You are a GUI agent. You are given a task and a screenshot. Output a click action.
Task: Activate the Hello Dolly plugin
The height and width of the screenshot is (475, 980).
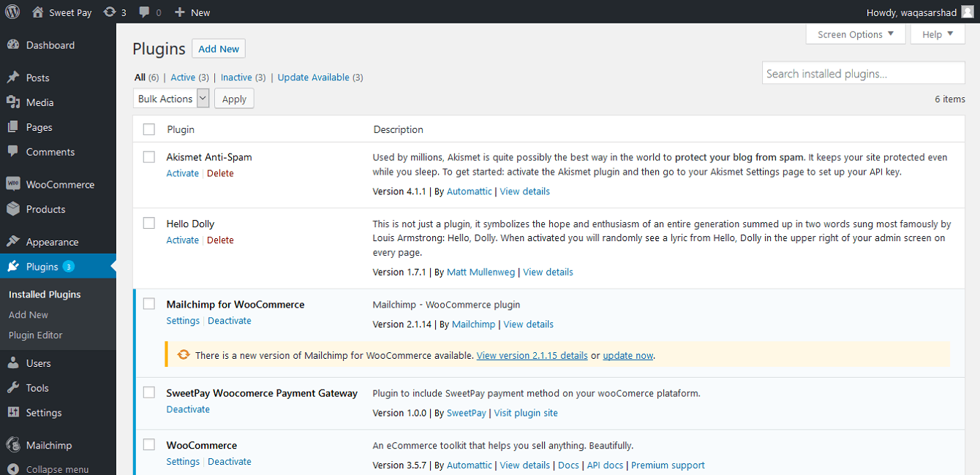(x=183, y=240)
